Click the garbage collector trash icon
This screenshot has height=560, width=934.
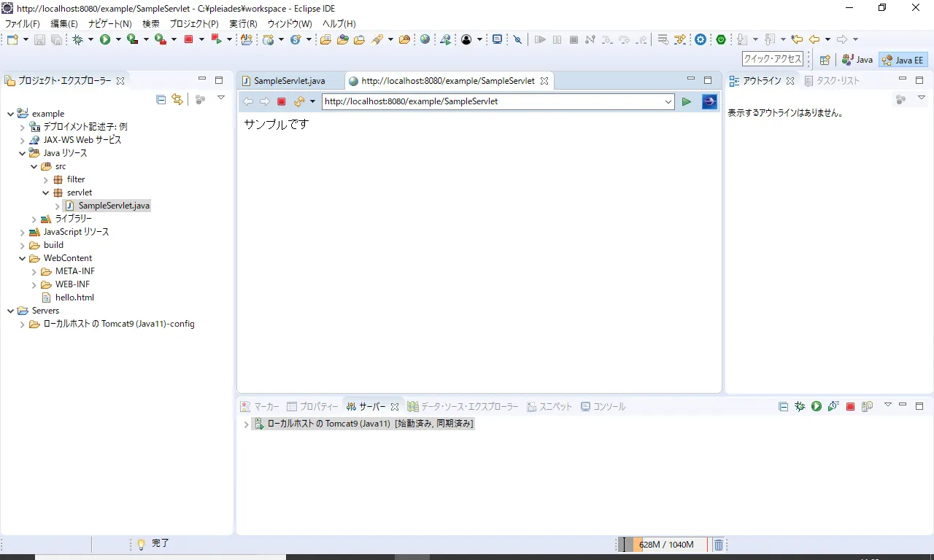point(718,545)
